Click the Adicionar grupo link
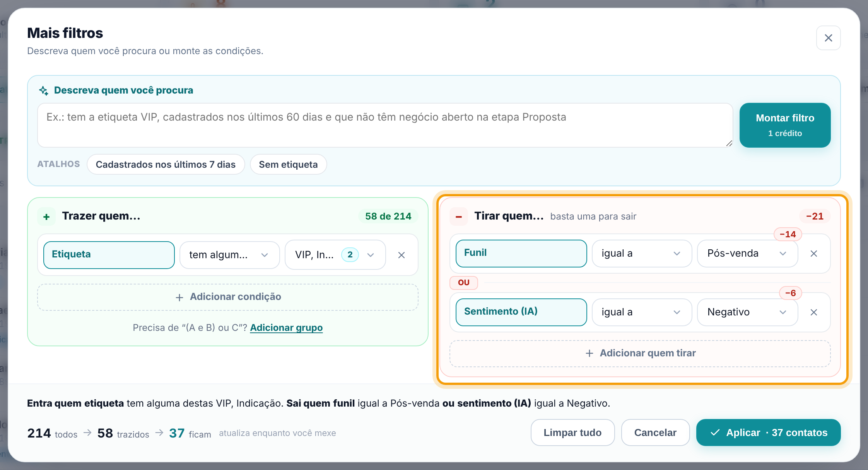The image size is (868, 470). (x=286, y=328)
